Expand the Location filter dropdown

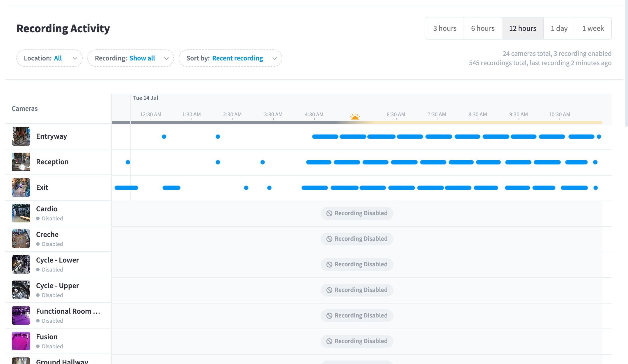(x=49, y=58)
